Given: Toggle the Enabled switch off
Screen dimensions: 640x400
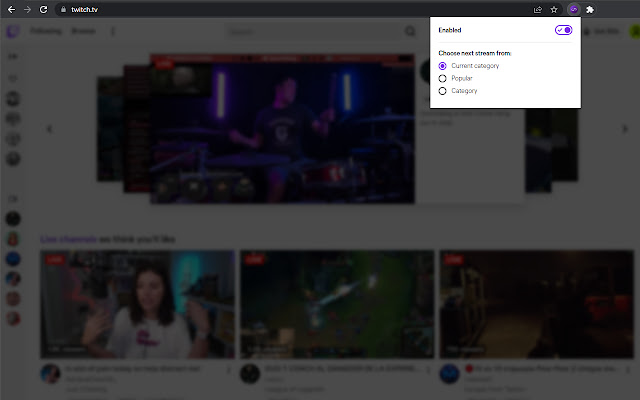Looking at the screenshot, I should tap(563, 30).
